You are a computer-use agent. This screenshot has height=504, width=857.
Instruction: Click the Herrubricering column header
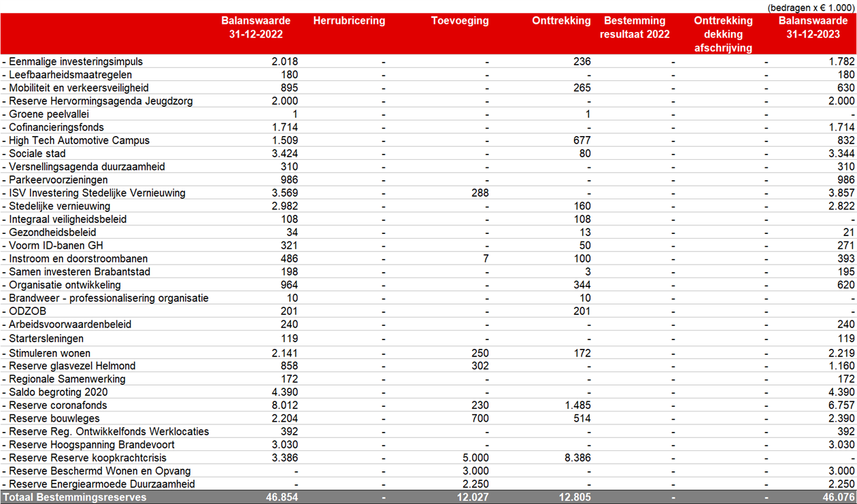(x=349, y=21)
